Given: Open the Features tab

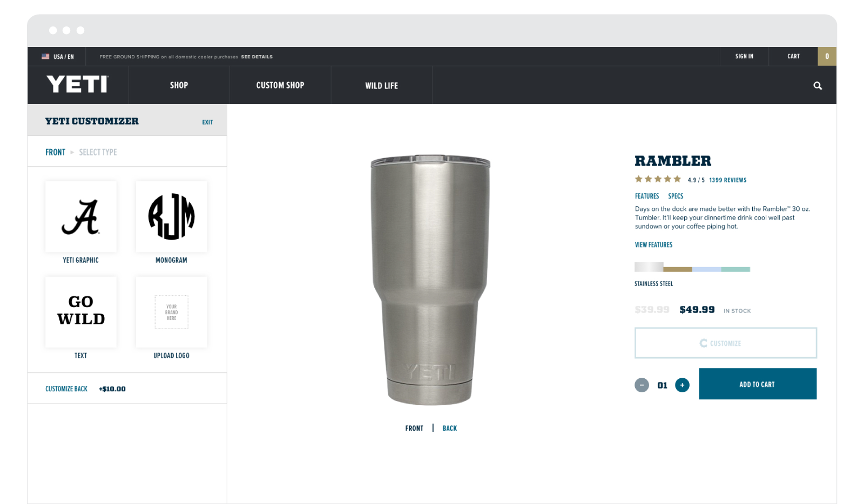Looking at the screenshot, I should point(647,196).
